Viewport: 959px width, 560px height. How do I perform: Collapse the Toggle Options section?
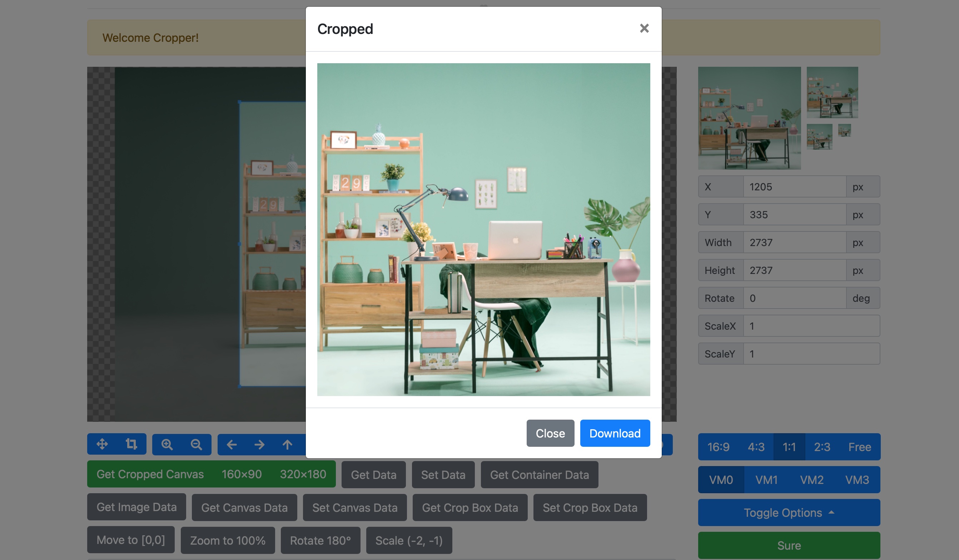click(789, 512)
